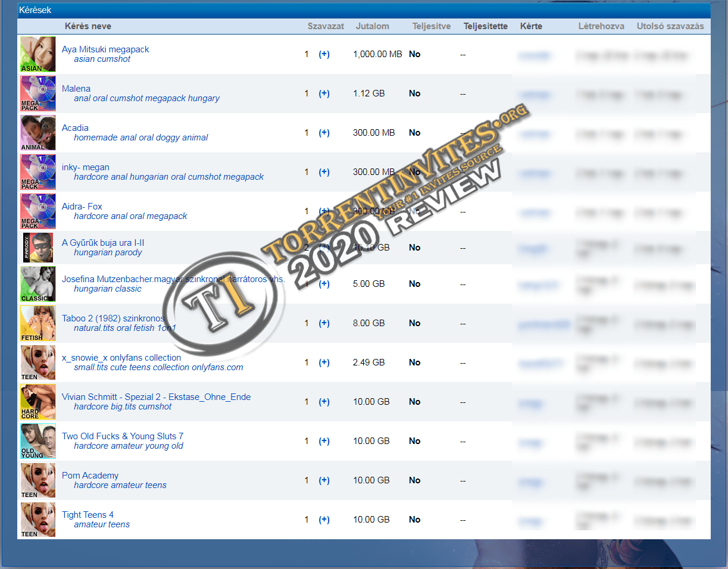Sort by the Szavazat column header
Viewport: 728px width, 569px height.
[x=326, y=26]
